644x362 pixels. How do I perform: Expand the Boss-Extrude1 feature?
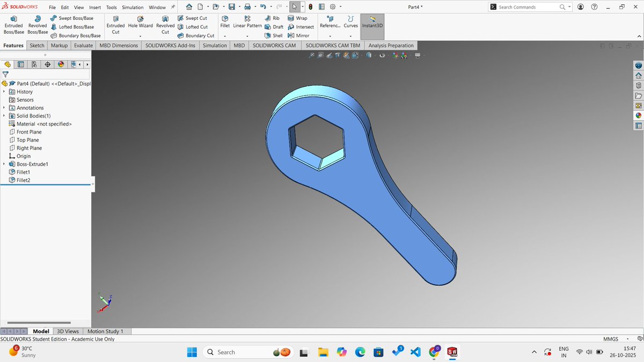point(4,164)
